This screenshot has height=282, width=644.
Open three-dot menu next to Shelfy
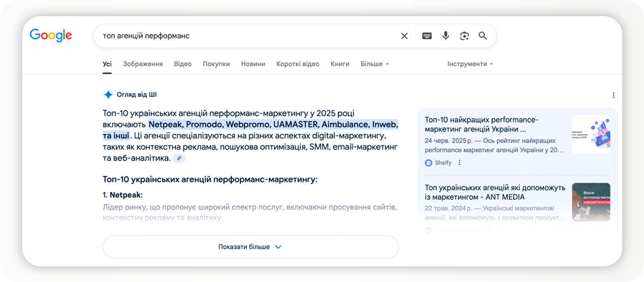tap(460, 163)
